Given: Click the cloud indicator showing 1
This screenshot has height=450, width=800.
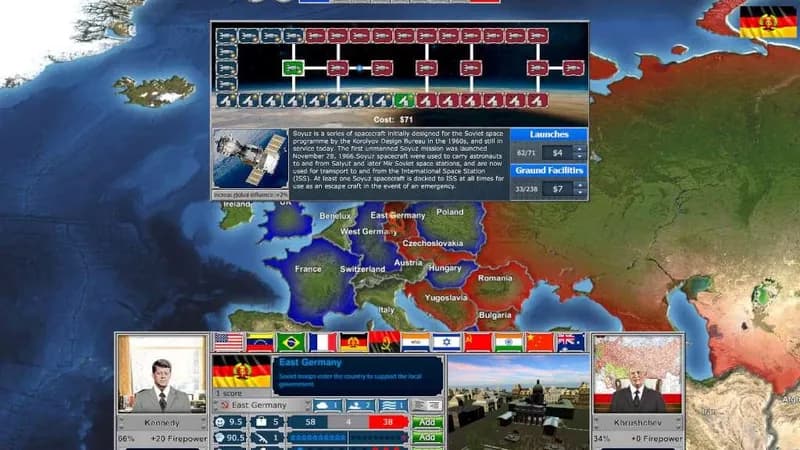Looking at the screenshot, I should click(327, 405).
